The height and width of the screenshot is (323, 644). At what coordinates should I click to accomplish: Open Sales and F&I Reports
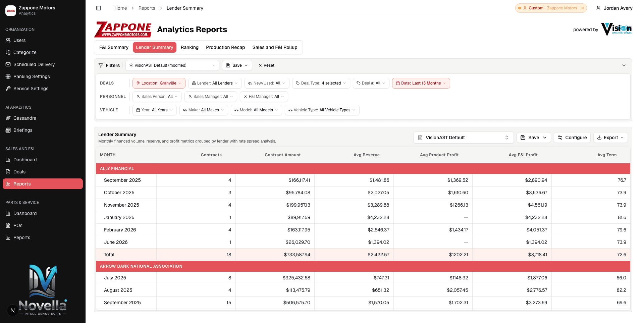(43, 184)
